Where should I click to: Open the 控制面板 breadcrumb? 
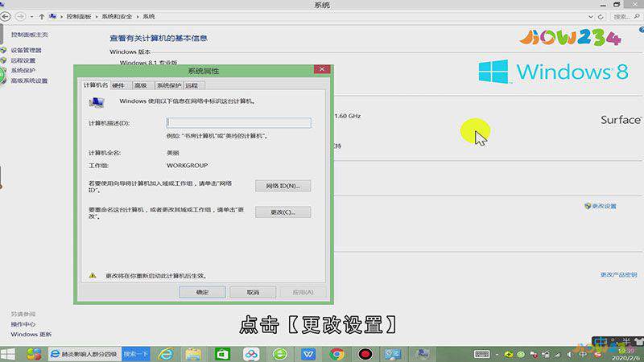pos(79,16)
